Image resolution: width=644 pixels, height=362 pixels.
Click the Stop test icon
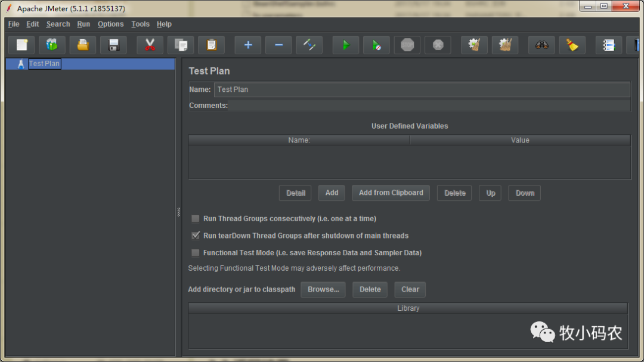407,45
